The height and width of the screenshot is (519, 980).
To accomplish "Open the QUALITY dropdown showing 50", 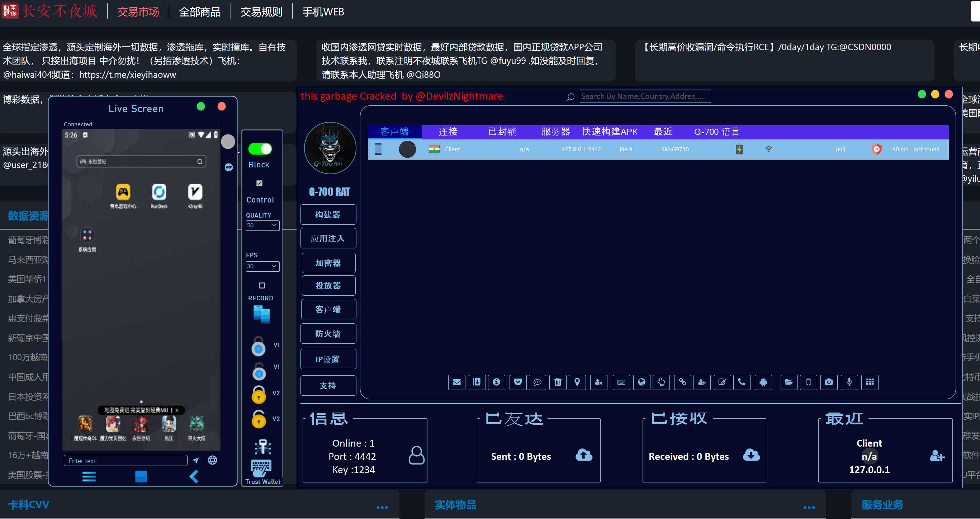I will [x=262, y=225].
